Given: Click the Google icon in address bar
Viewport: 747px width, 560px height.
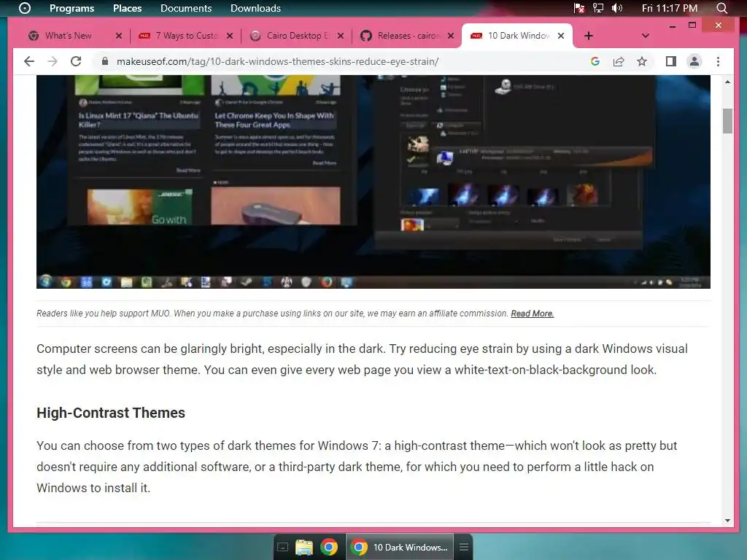Looking at the screenshot, I should 595,61.
